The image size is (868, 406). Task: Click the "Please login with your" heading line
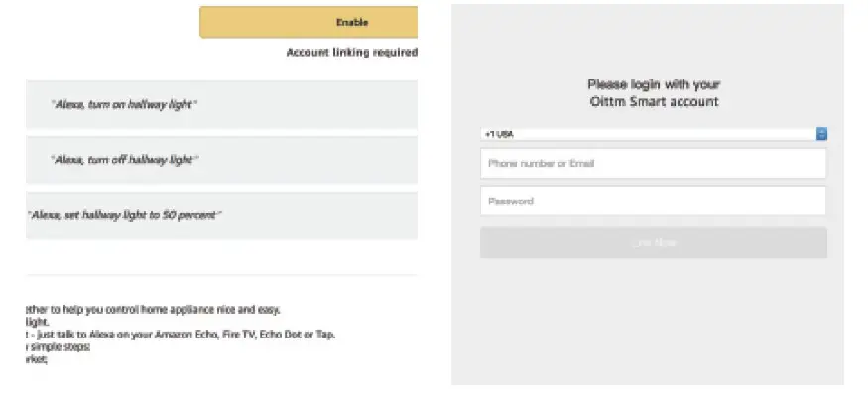point(653,85)
